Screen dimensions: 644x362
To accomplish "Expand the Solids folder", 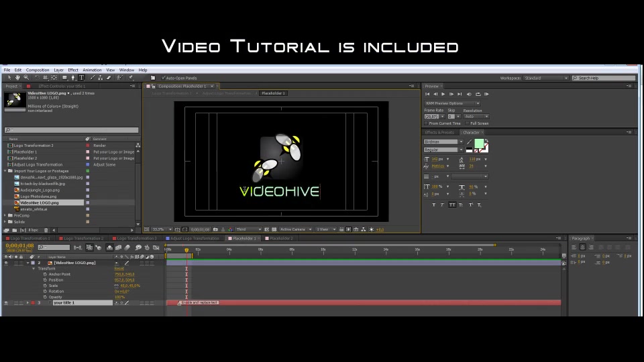I will 5,222.
